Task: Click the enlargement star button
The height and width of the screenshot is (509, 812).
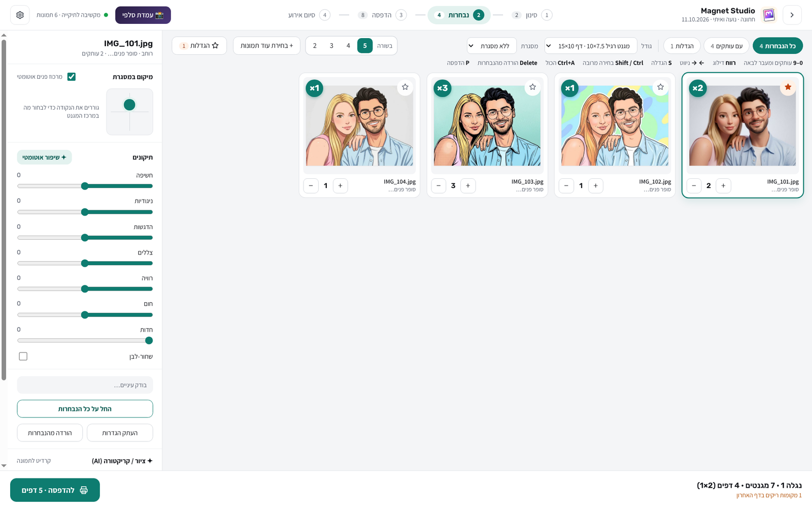Action: [x=199, y=46]
